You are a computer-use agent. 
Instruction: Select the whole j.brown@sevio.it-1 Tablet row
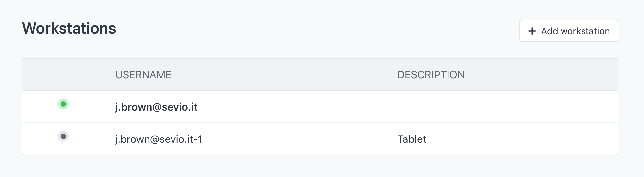tap(320, 139)
